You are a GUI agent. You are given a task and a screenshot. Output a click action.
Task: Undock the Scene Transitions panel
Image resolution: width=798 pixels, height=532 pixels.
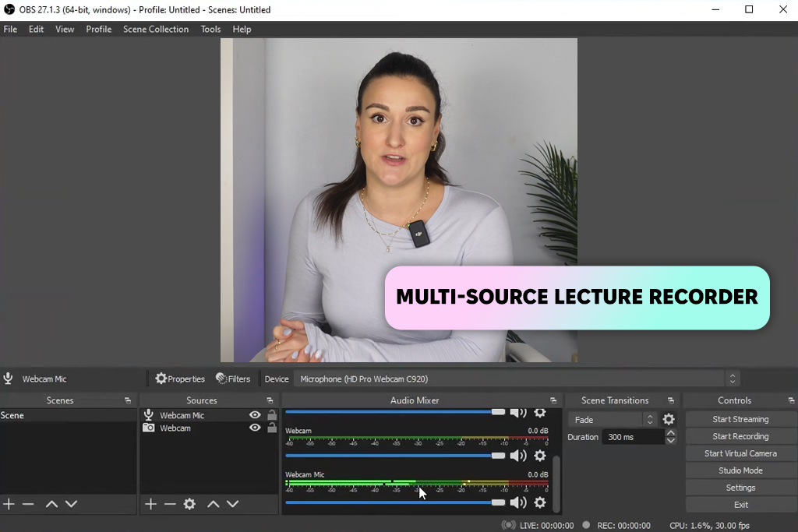671,401
